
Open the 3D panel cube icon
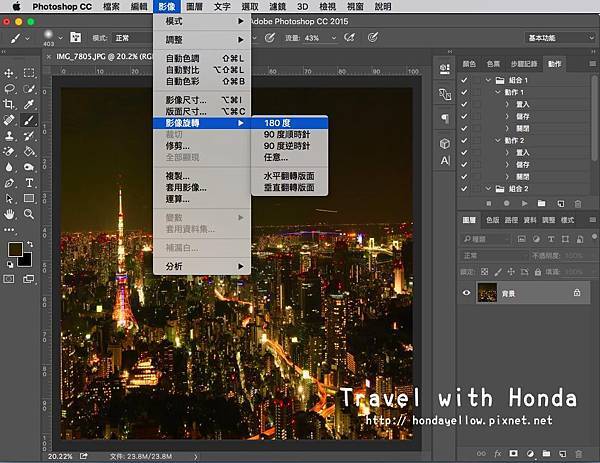(445, 143)
